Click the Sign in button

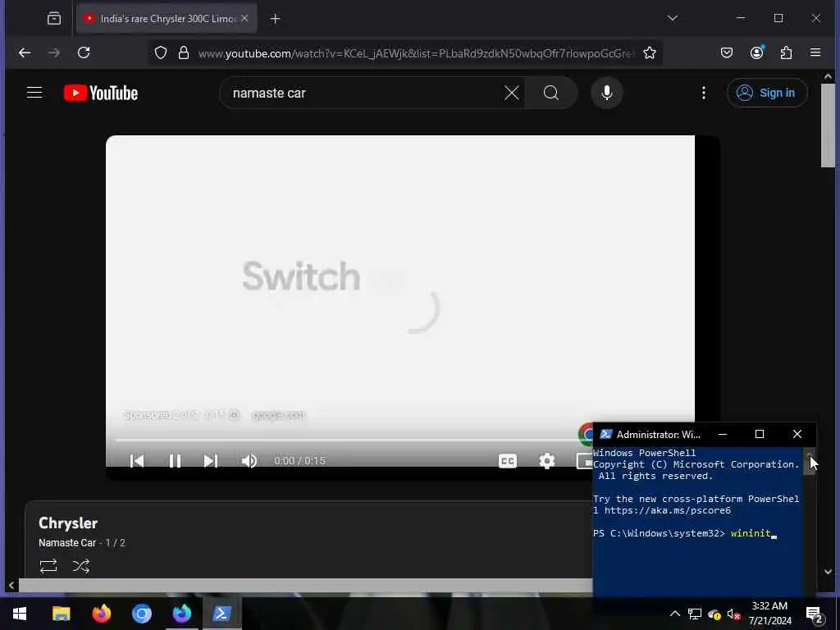(767, 93)
